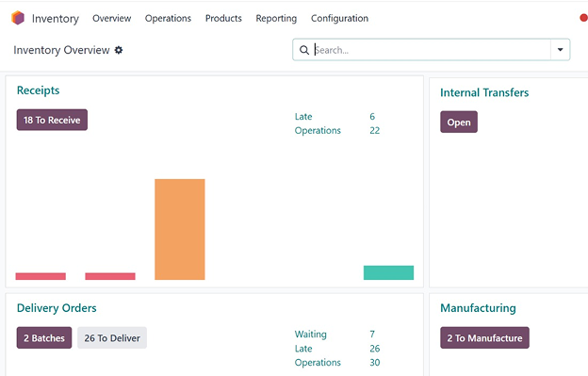Click the Open button under Internal Transfers
The height and width of the screenshot is (376, 588).
tap(459, 123)
